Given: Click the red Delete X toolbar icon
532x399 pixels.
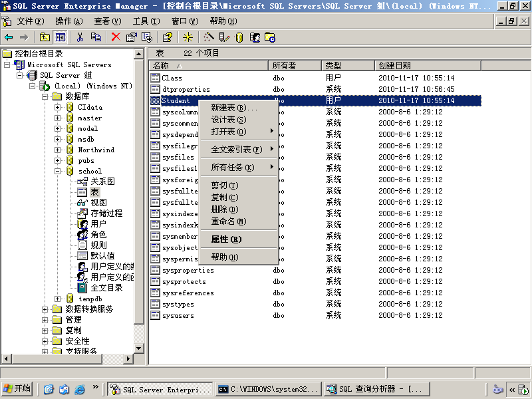Looking at the screenshot, I should [116, 37].
